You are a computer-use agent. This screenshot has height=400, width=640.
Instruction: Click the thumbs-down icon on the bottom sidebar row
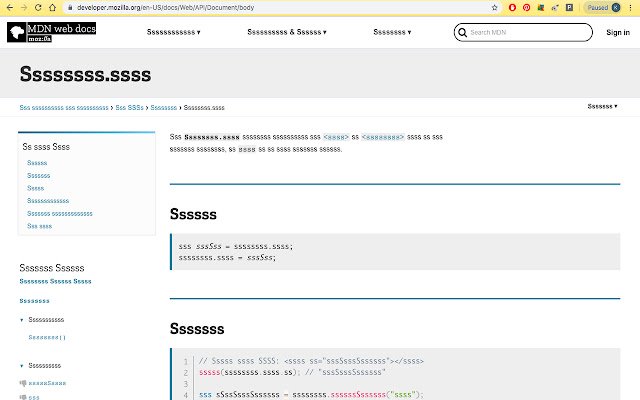tap(23, 397)
